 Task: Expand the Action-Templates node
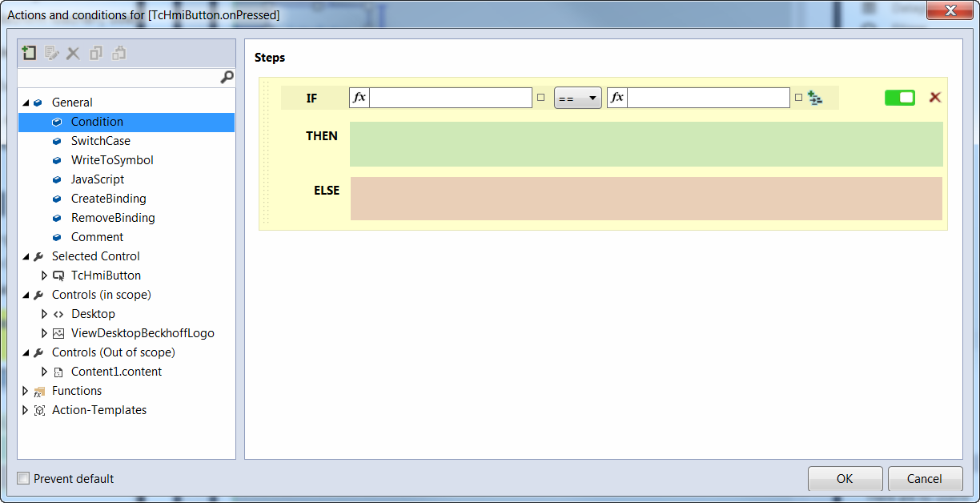(26, 410)
